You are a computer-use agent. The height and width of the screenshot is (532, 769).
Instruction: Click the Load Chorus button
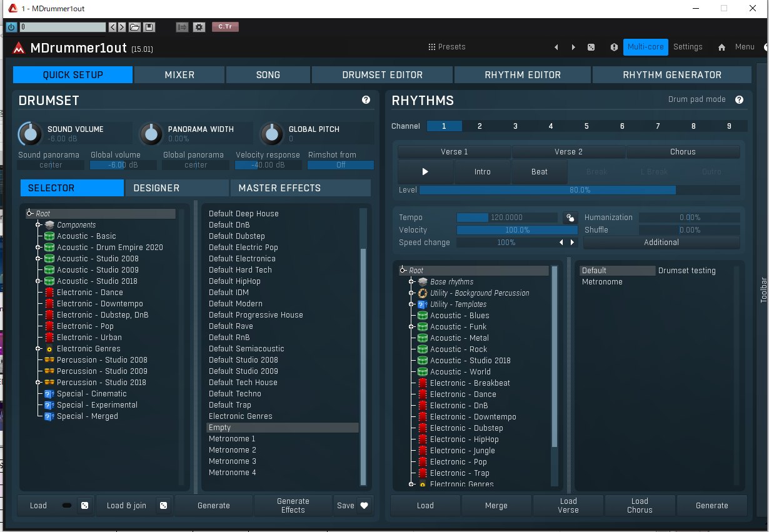(640, 506)
